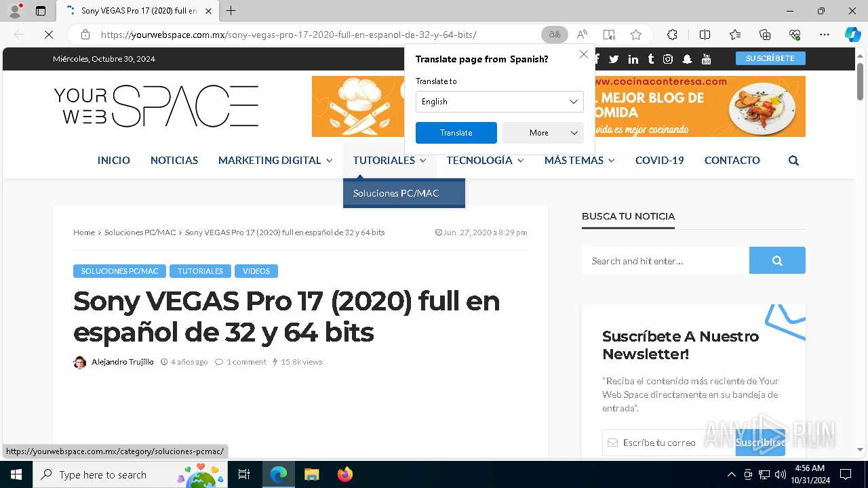Select Soluciones PC/MAC submenu item

(x=404, y=193)
